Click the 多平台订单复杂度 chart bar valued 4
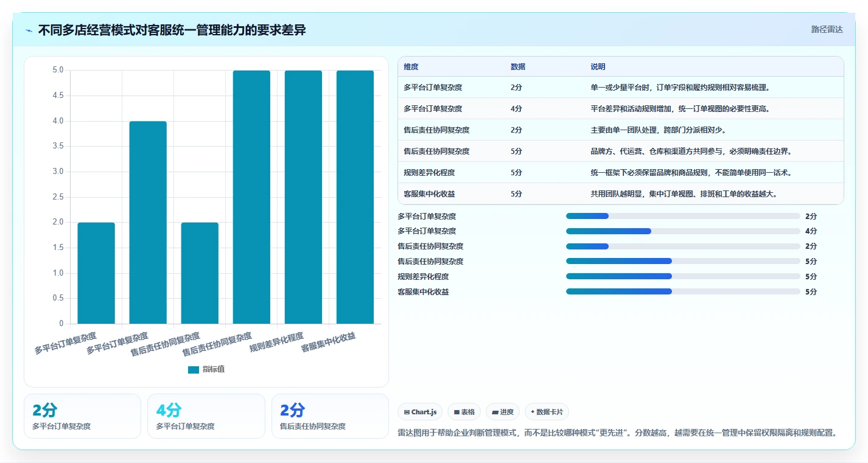 pyautogui.click(x=148, y=223)
